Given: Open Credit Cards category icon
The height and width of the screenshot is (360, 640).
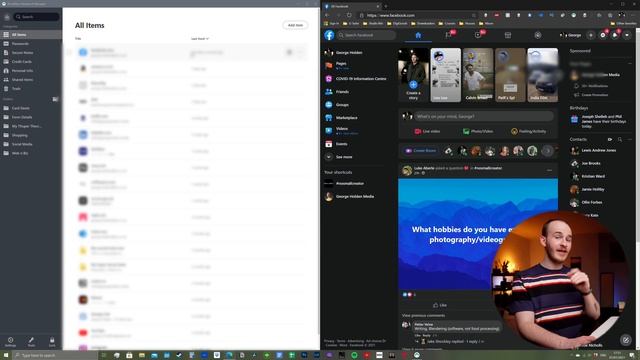Looking at the screenshot, I should [x=6, y=62].
